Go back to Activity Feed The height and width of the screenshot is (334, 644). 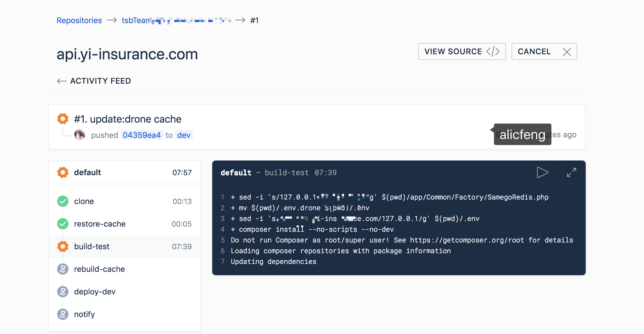click(94, 81)
